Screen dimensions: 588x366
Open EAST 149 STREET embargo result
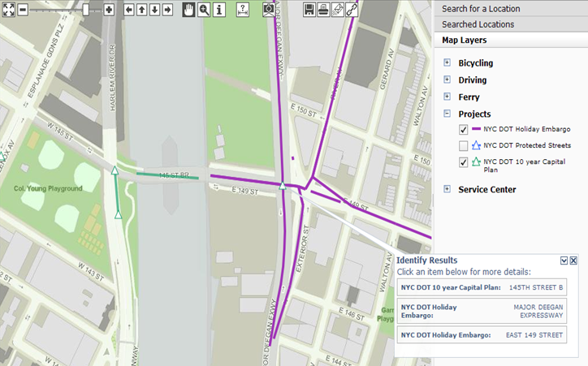[x=482, y=334]
